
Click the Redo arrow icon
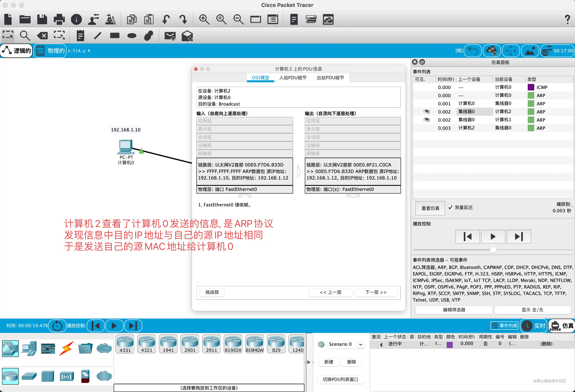183,19
